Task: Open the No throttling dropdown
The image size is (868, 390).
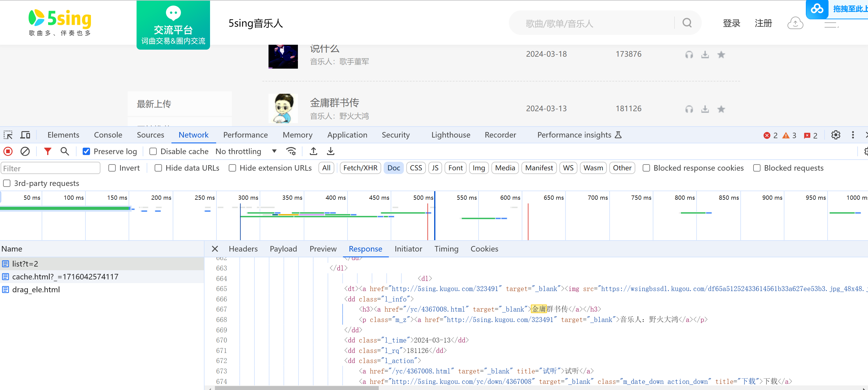Action: [246, 151]
